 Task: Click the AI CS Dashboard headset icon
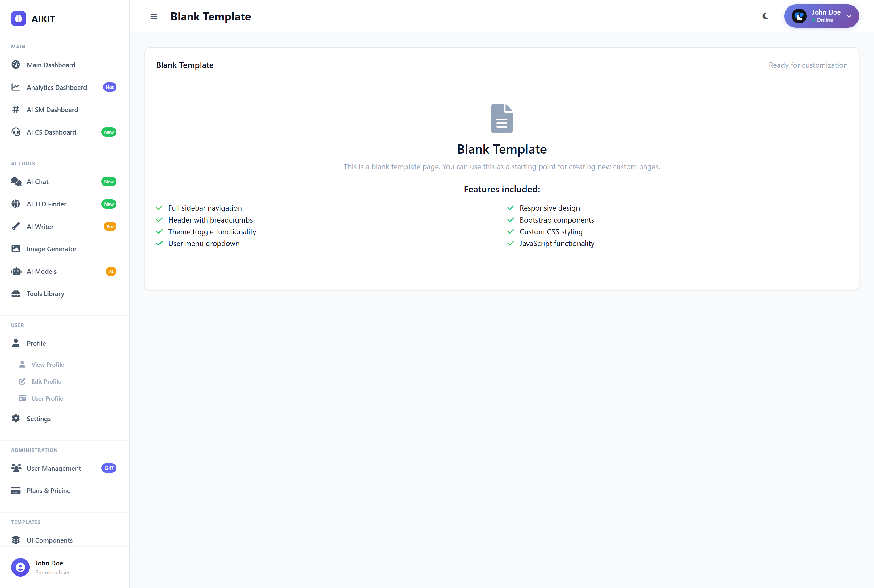(16, 132)
